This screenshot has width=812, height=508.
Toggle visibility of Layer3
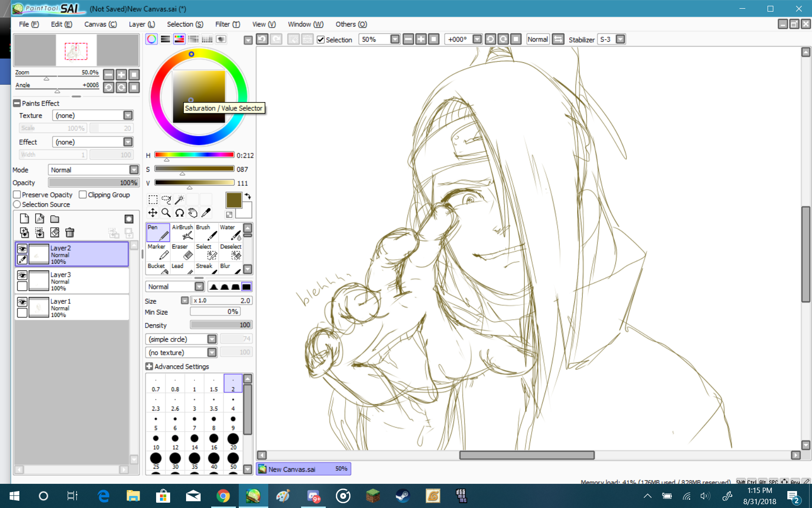(22, 275)
